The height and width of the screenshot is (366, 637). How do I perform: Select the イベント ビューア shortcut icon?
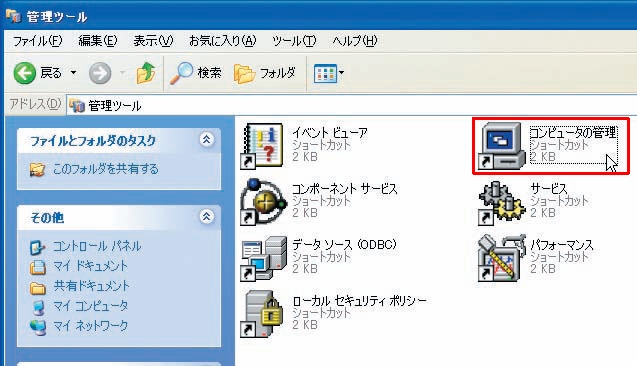click(262, 145)
